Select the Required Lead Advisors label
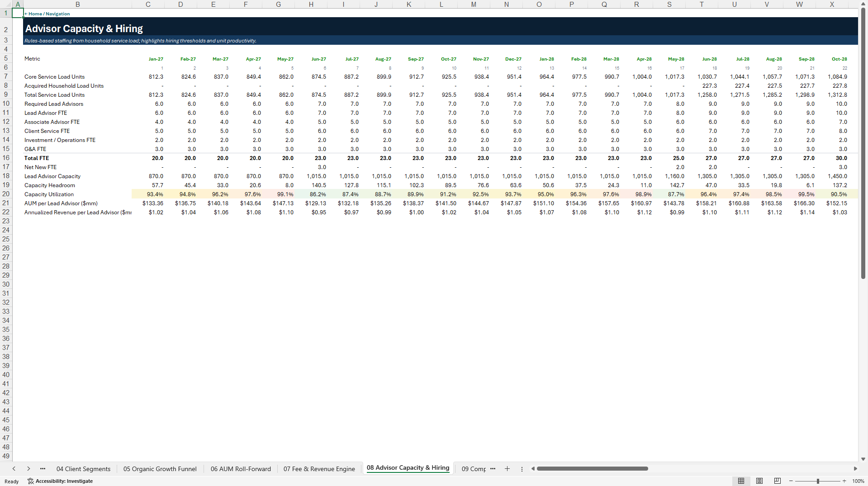Viewport: 868px width, 486px height. point(54,104)
